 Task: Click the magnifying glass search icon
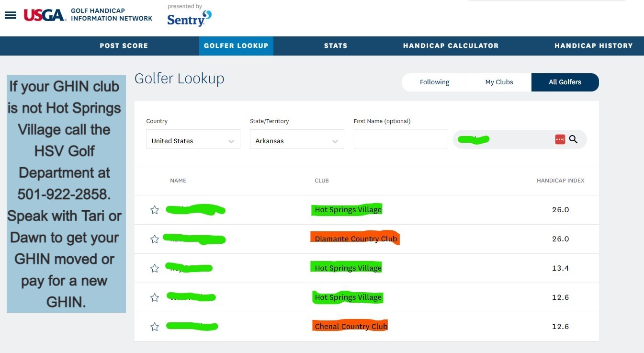[x=573, y=139]
